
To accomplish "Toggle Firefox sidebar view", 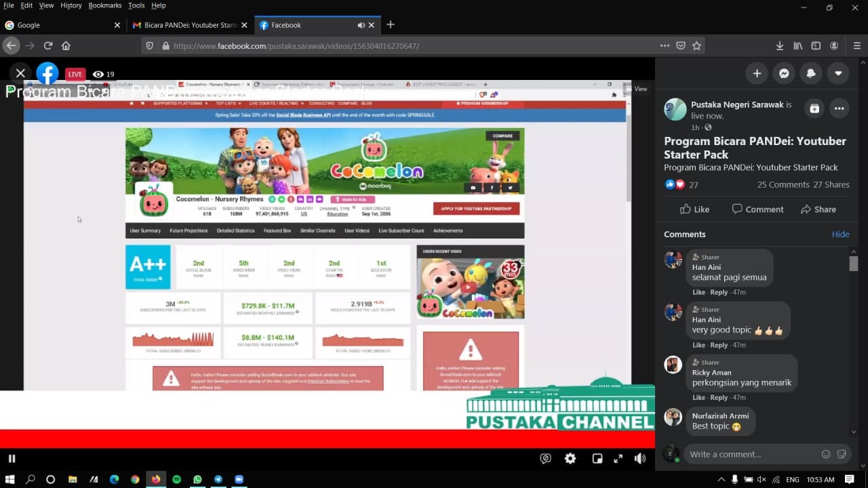I will [x=816, y=45].
